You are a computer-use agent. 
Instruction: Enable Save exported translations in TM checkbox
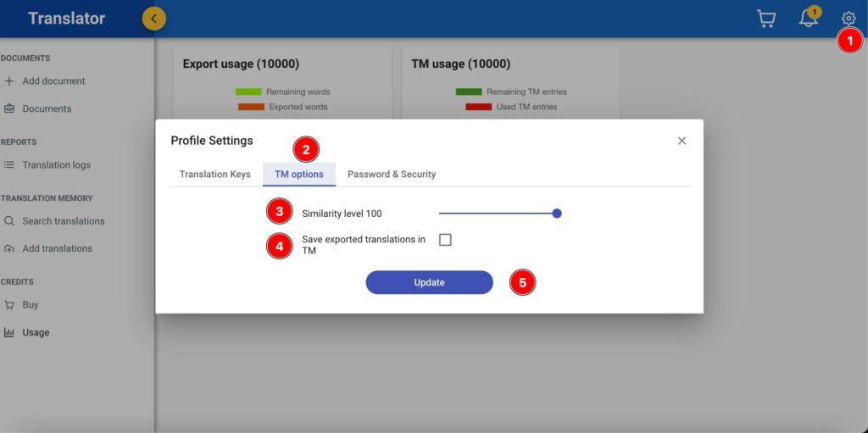coord(445,240)
